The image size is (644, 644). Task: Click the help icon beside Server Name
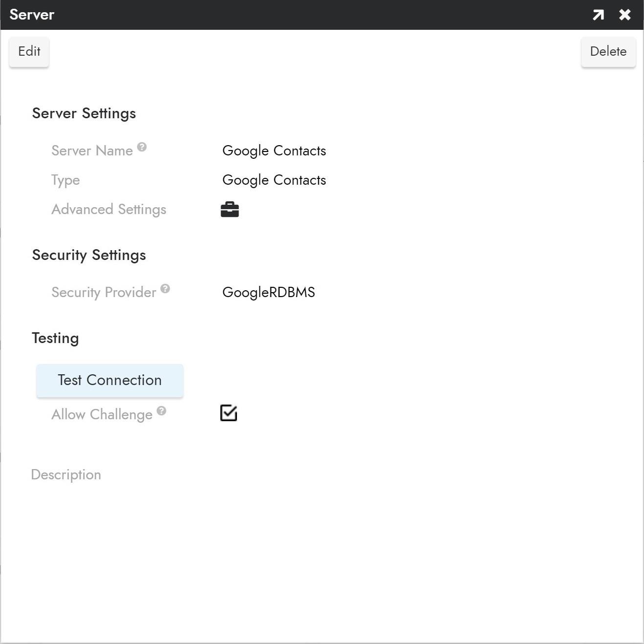click(x=142, y=146)
